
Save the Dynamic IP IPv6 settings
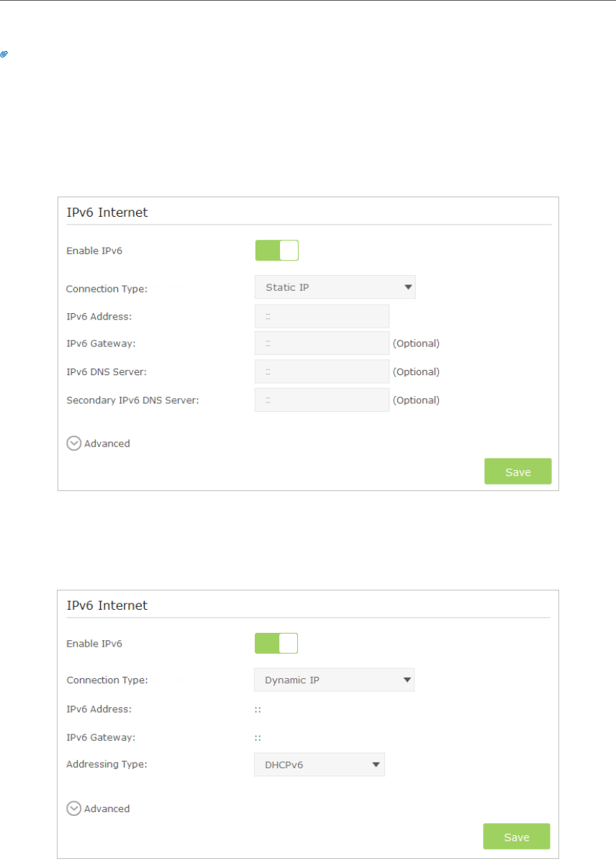click(x=517, y=837)
